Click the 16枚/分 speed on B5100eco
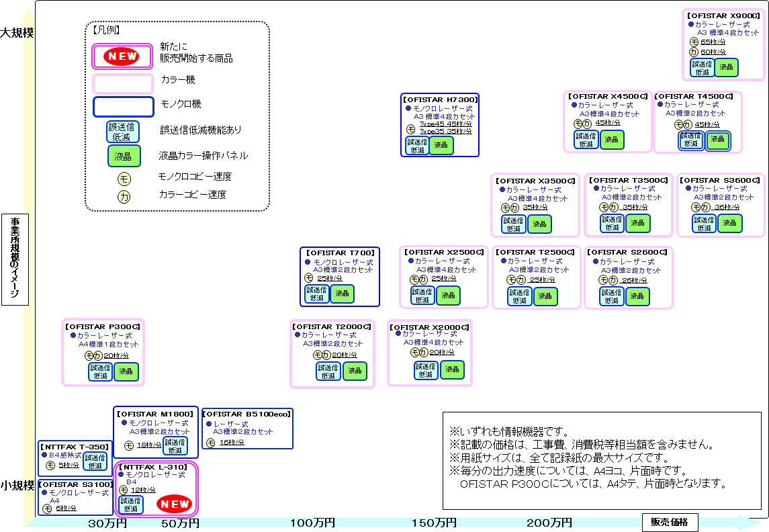The width and height of the screenshot is (769, 532). (232, 442)
